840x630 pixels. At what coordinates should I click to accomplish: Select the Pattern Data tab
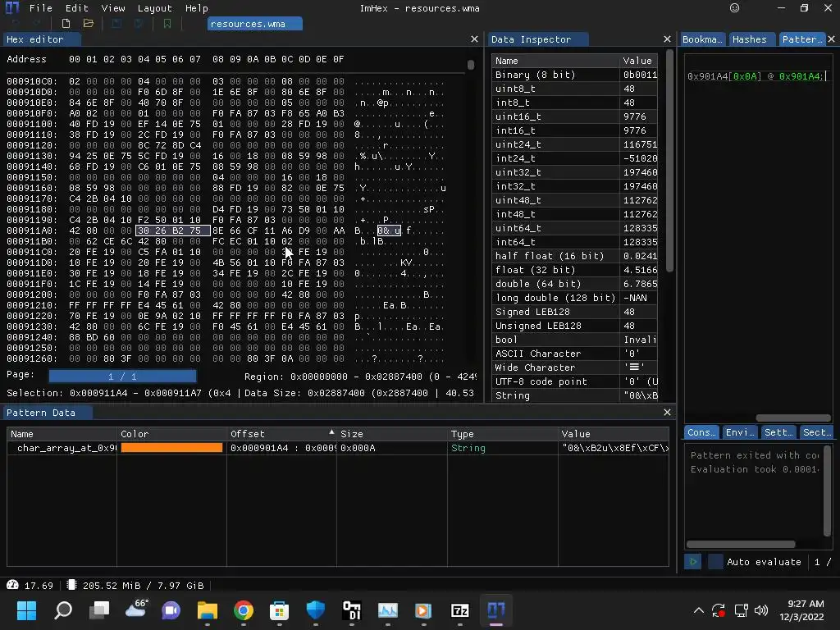tap(48, 413)
